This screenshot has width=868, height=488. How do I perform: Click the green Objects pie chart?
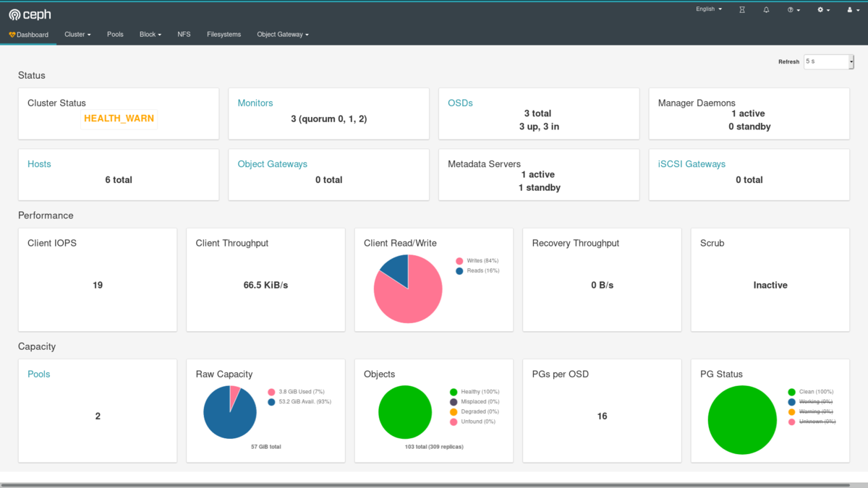tap(405, 412)
